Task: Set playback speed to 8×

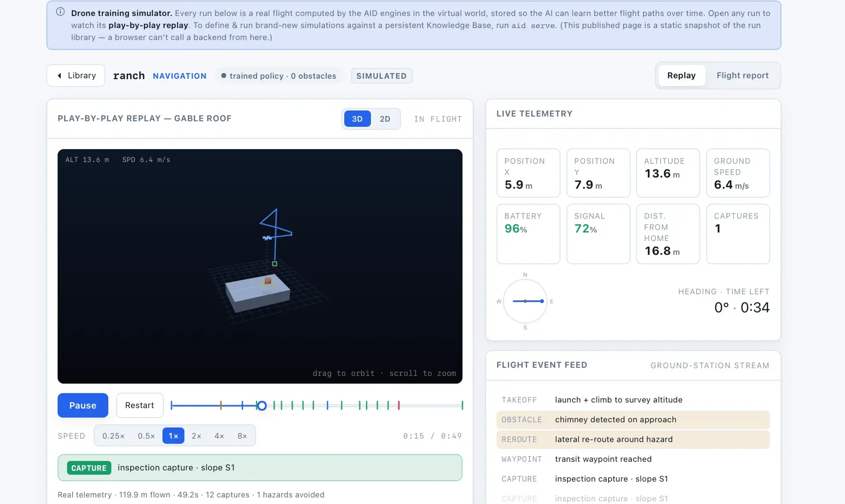Action: click(x=242, y=436)
